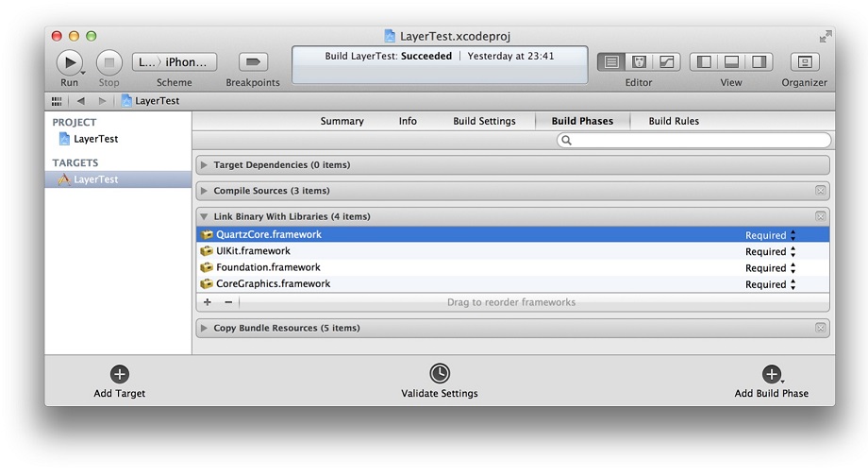Expand Target Dependencies section
868x476 pixels.
coord(204,165)
